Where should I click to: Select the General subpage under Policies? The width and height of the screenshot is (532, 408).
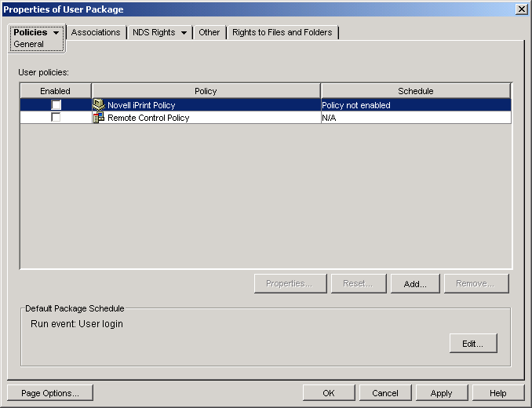[x=28, y=44]
